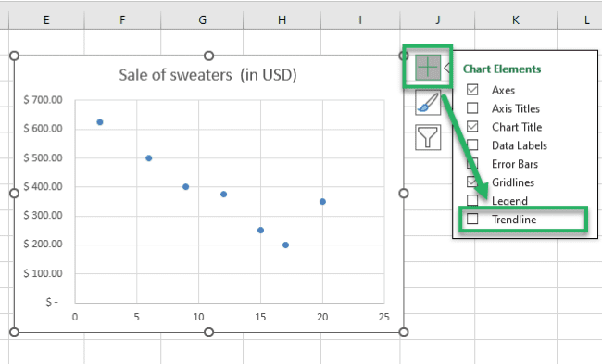Click the left-middle chart resize handle
Viewport: 602px width, 364px height.
pyautogui.click(x=14, y=194)
